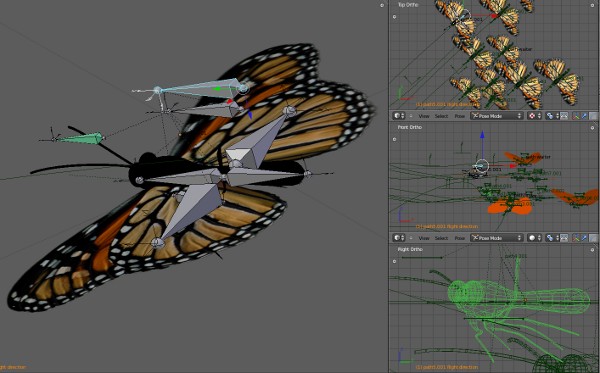Collapse header menus under Top Ortho view
The width and height of the screenshot is (600, 373).
click(411, 116)
